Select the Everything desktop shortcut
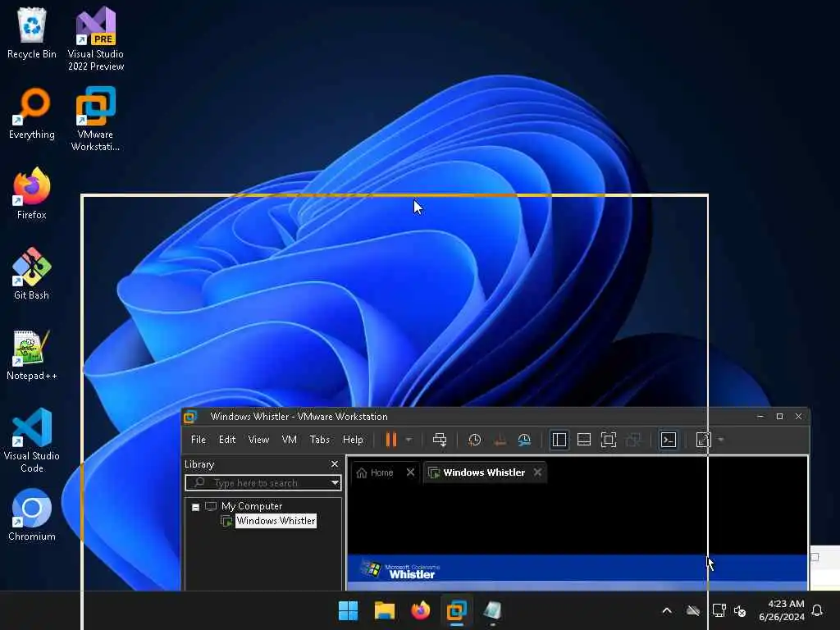Screen dimensions: 840x630 (x=32, y=113)
